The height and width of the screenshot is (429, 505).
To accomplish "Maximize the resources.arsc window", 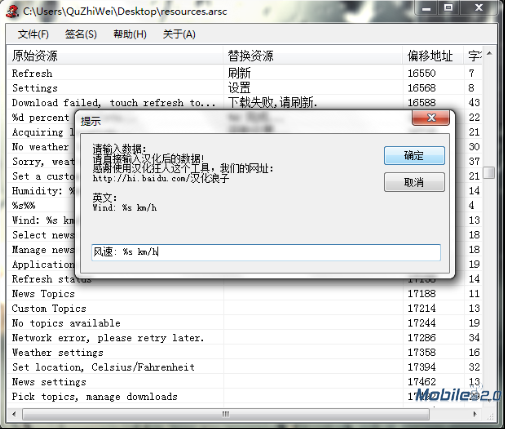I will 449,8.
